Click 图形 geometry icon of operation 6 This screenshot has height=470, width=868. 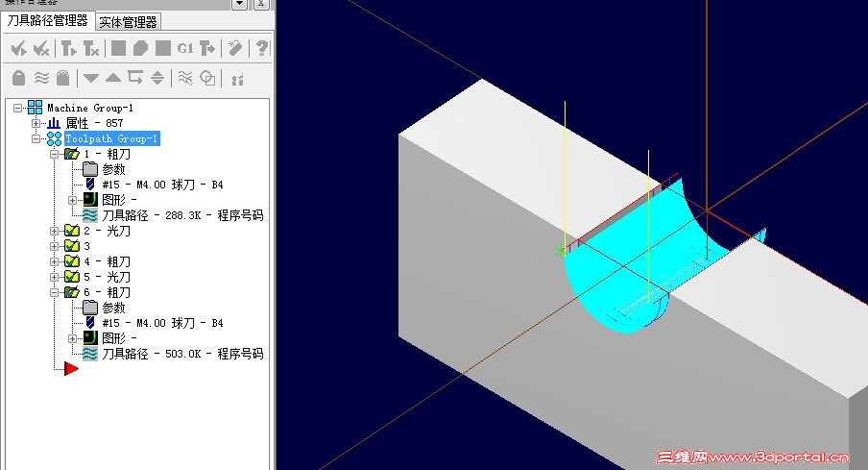90,338
